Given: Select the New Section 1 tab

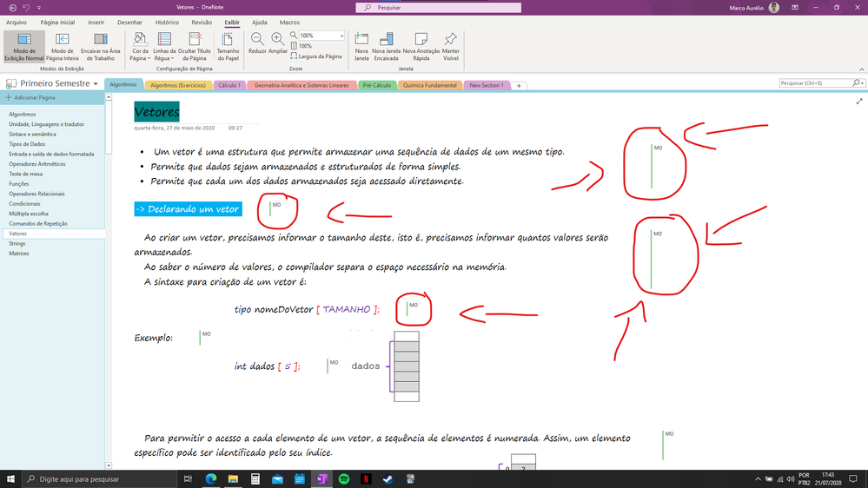Looking at the screenshot, I should click(486, 85).
